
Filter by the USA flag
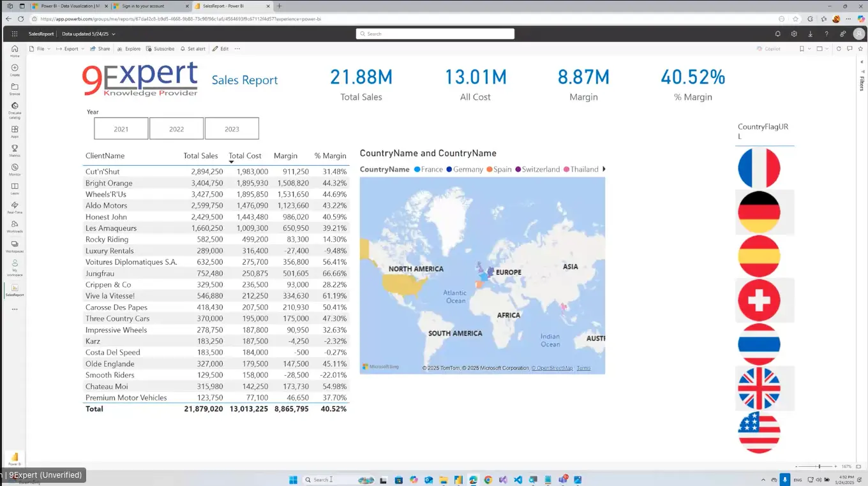(759, 432)
